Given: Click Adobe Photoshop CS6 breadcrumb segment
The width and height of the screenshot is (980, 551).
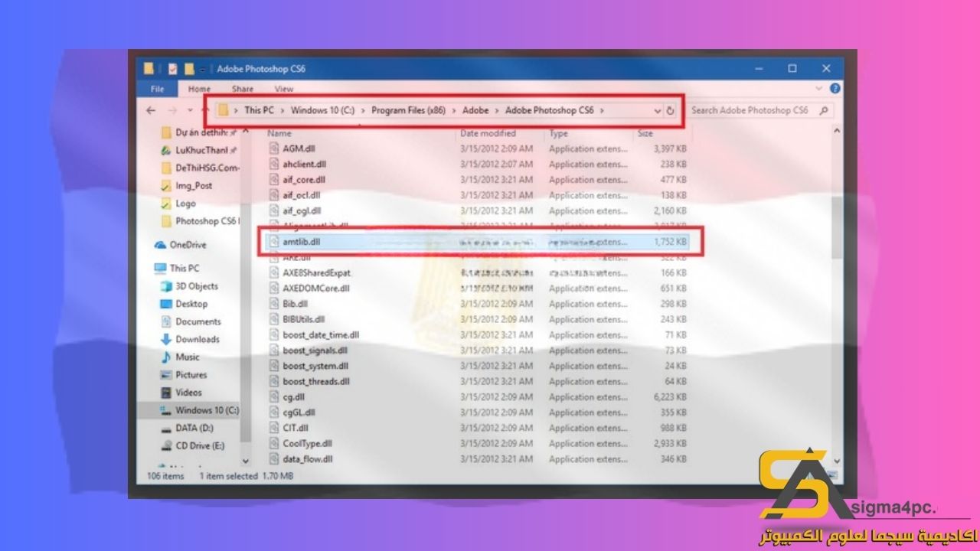Looking at the screenshot, I should click(x=549, y=110).
